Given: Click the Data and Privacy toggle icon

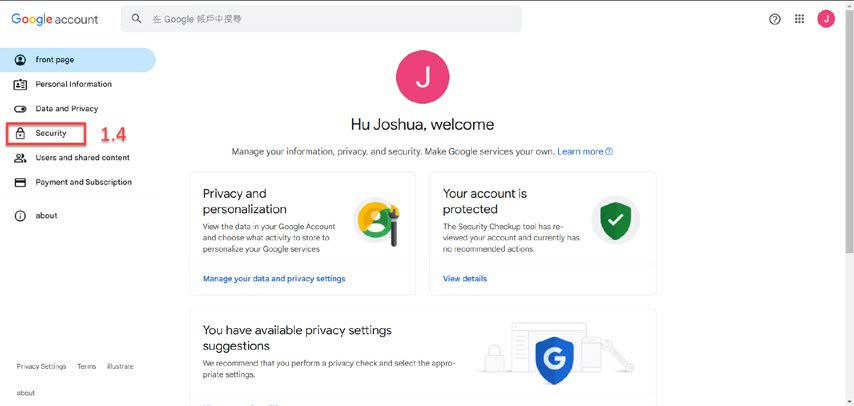Looking at the screenshot, I should tap(20, 109).
